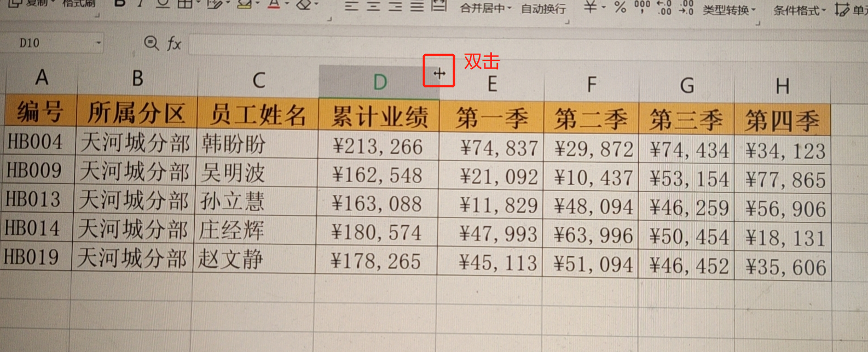Apply cell borders with grid icon
Viewport: 868px width, 352px height.
coord(185,4)
